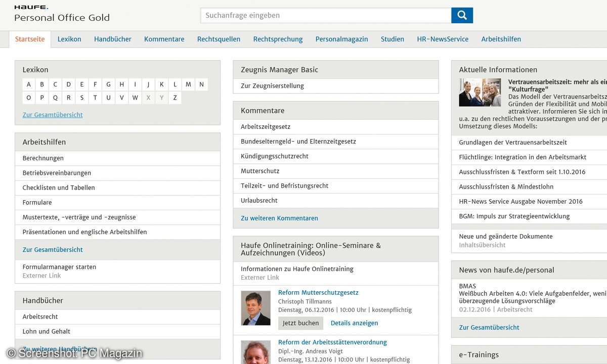This screenshot has height=364, width=607.
Task: Open Bundeselterngeld- und Elternzeitgesetz commentary
Action: coord(336,142)
